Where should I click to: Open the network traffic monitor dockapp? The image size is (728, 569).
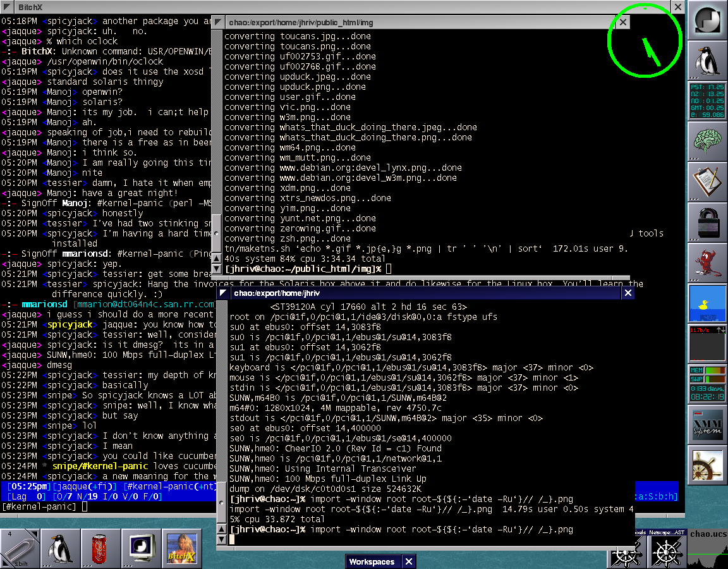point(707,343)
